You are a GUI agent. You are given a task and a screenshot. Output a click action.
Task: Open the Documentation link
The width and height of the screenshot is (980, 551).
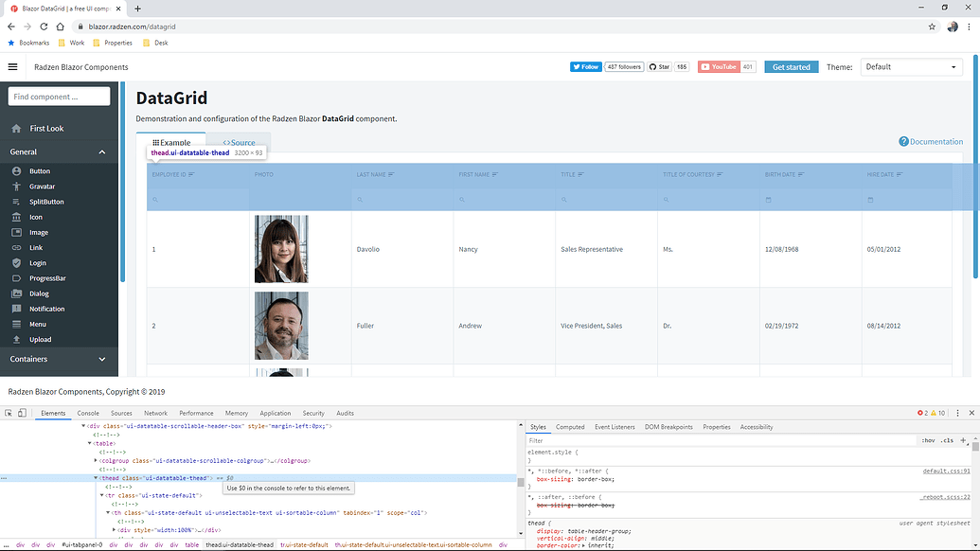tap(932, 142)
